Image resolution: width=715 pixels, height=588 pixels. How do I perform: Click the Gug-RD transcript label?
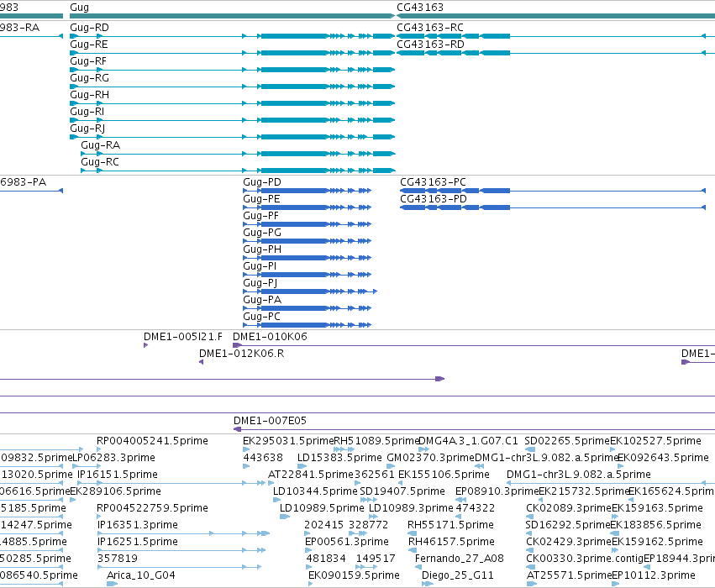89,28
